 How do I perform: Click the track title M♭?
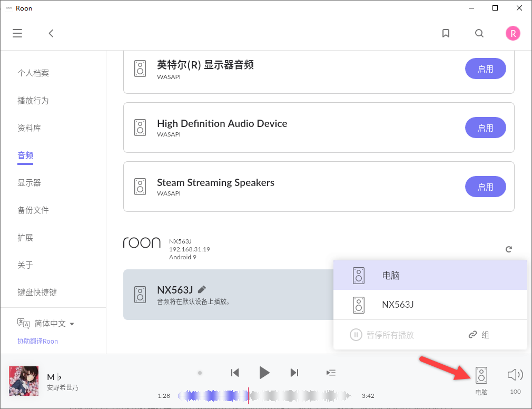pos(54,377)
